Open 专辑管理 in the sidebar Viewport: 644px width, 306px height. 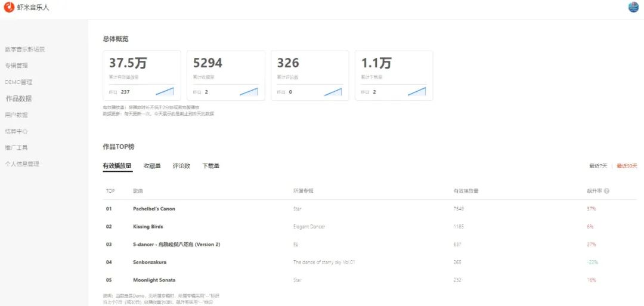coord(17,66)
